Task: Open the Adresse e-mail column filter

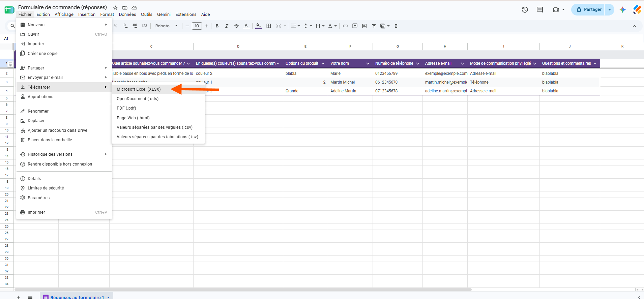Action: pos(462,63)
